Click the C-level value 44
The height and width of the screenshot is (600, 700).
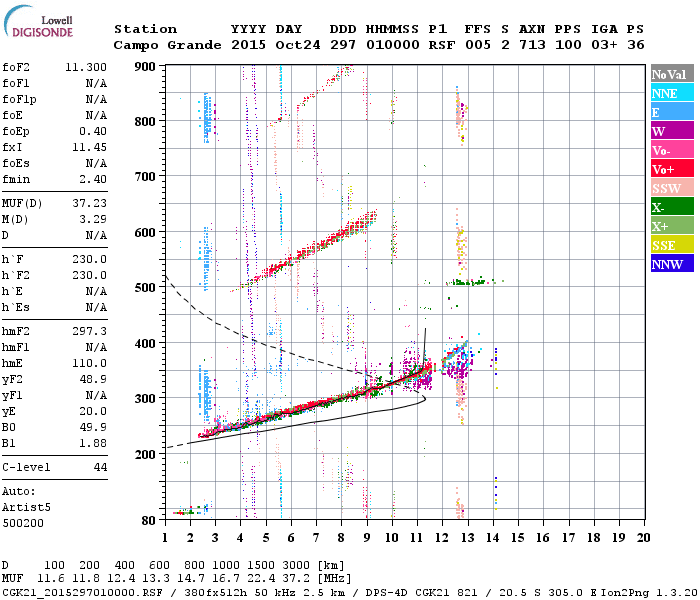100,467
